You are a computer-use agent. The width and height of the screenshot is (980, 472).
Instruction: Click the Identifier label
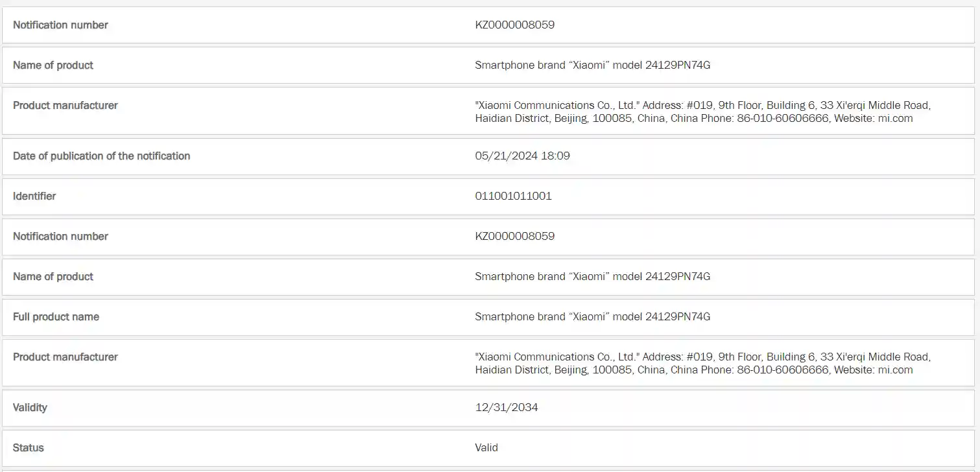click(x=34, y=196)
